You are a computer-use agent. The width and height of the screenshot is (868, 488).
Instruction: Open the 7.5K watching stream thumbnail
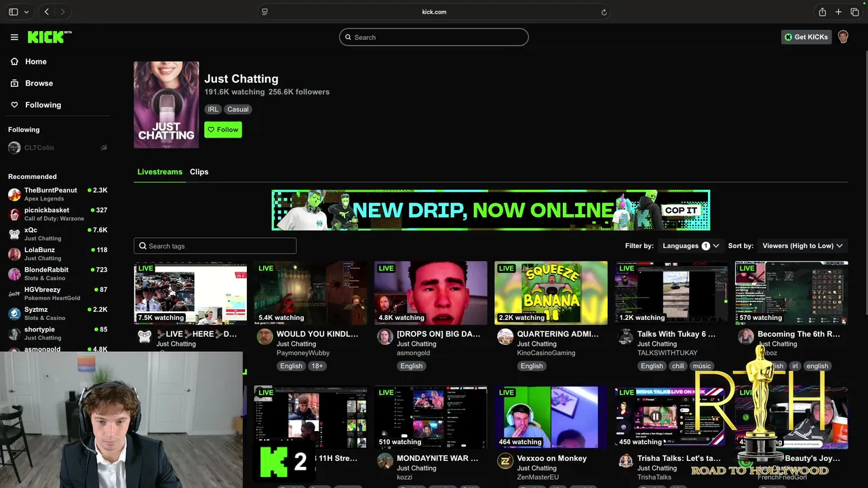pyautogui.click(x=191, y=293)
